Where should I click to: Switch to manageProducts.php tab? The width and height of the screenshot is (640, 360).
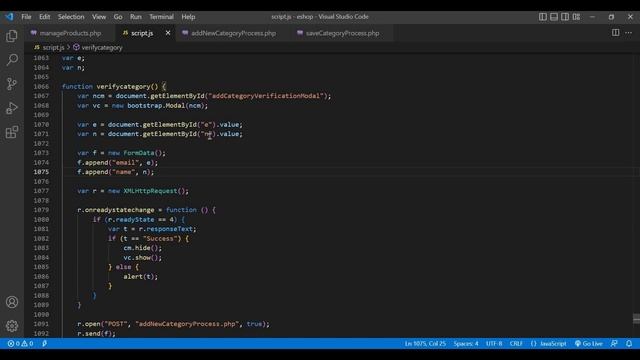(x=70, y=33)
